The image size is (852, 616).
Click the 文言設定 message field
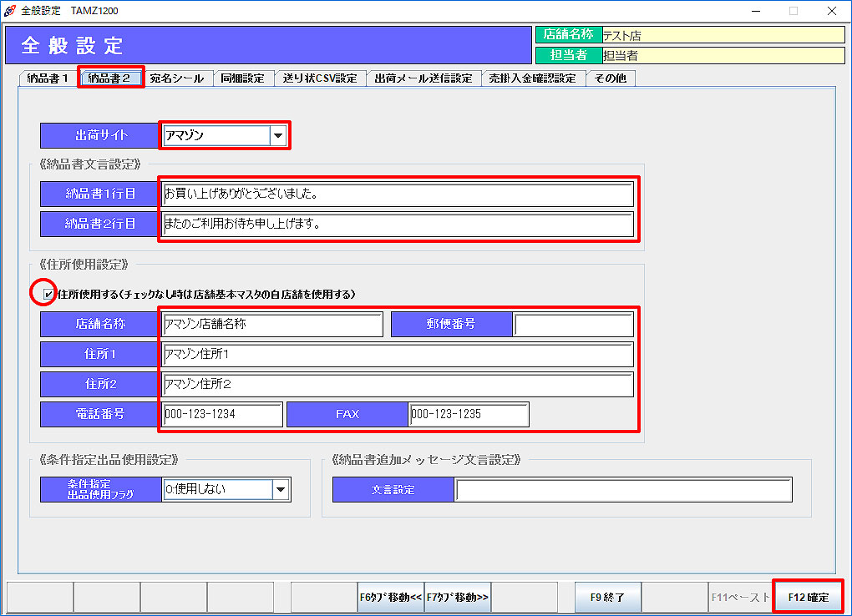[x=623, y=490]
